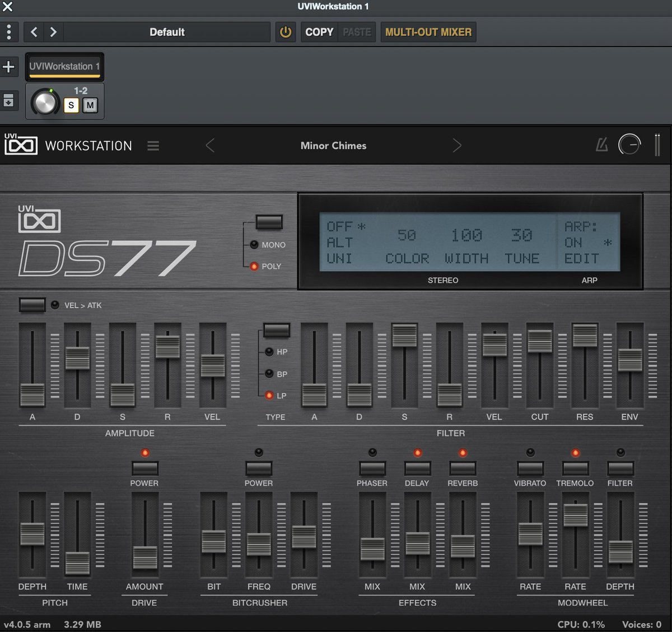Screen dimensions: 672x632
Task: Load next patch after Minor Chimes
Action: (x=457, y=146)
